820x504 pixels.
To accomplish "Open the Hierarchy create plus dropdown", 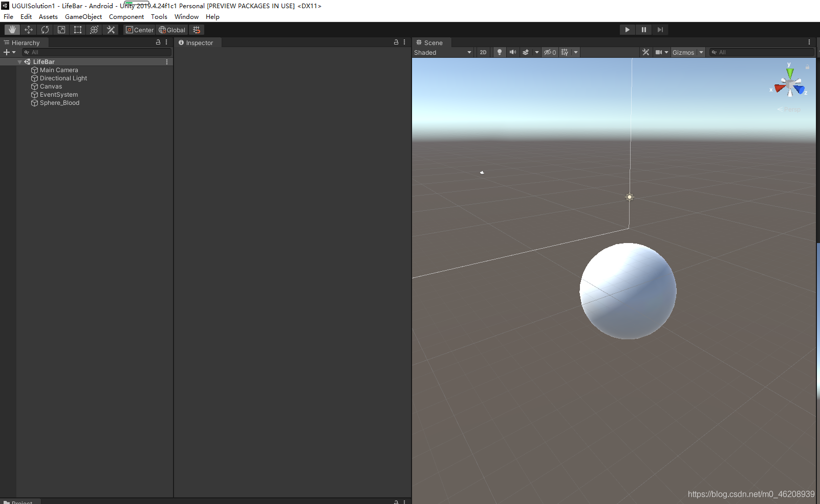I will coord(10,52).
